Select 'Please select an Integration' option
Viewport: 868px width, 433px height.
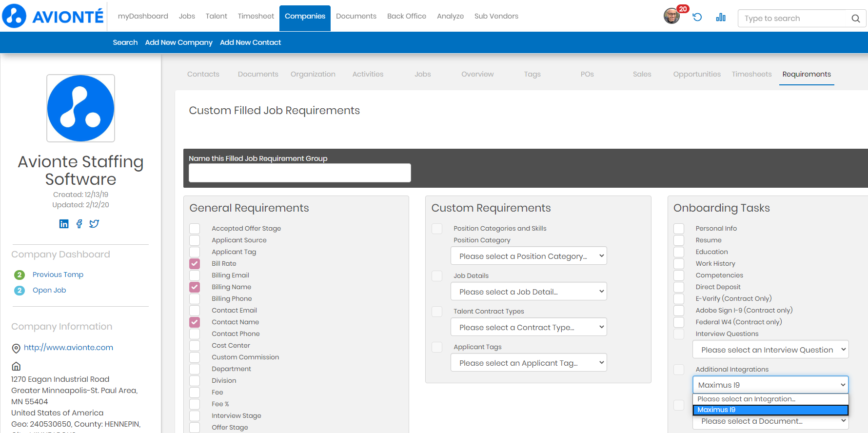770,399
